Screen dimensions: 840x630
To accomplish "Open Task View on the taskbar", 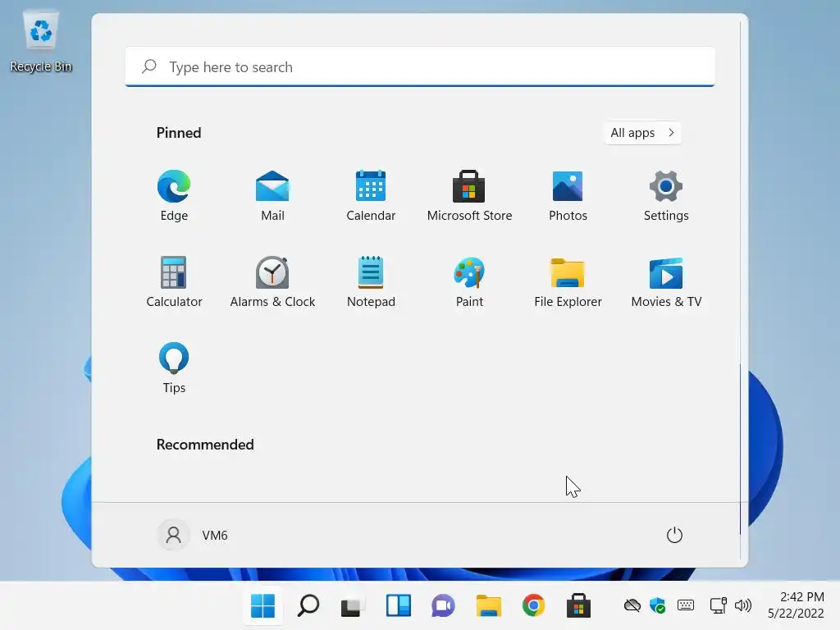I will pyautogui.click(x=353, y=606).
